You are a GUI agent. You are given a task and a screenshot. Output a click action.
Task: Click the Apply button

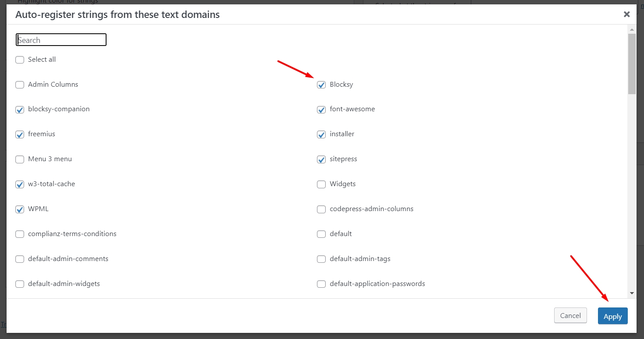[x=613, y=316]
